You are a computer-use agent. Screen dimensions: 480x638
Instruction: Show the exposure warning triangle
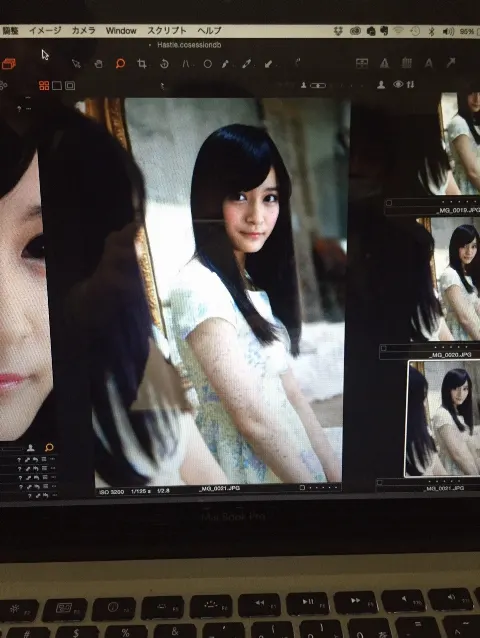pos(384,63)
